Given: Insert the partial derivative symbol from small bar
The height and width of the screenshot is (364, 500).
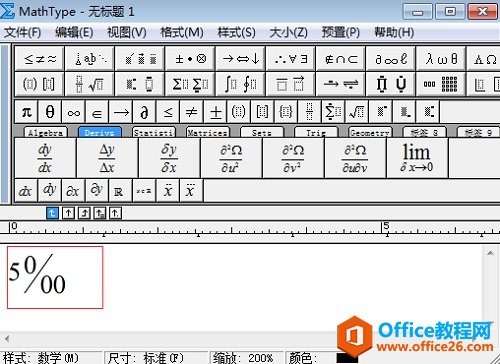Looking at the screenshot, I should coord(144,112).
